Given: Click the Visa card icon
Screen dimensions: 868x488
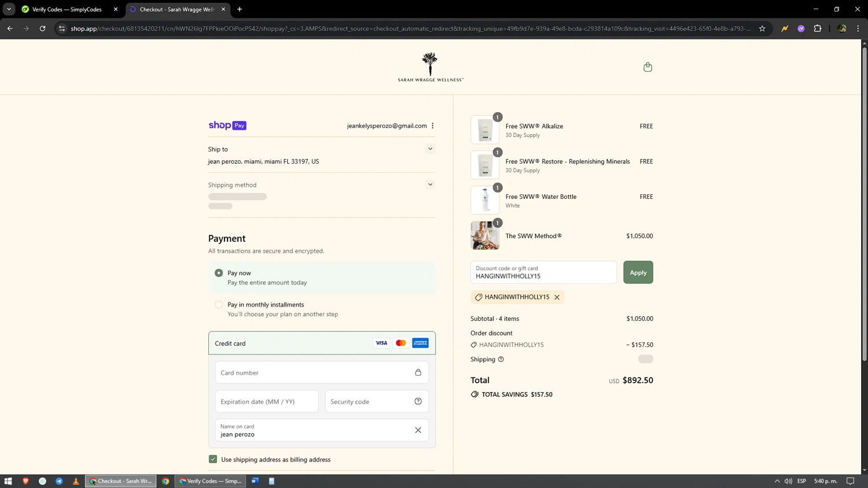Looking at the screenshot, I should (x=381, y=343).
